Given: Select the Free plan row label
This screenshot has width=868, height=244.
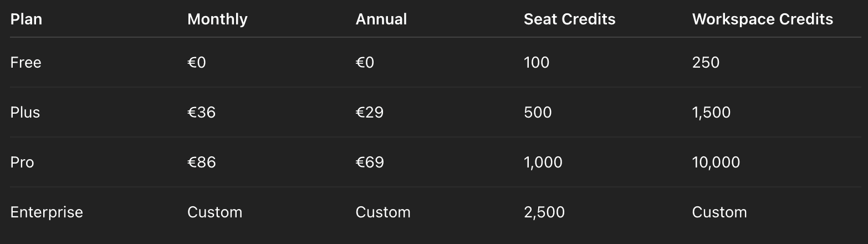Looking at the screenshot, I should (26, 62).
